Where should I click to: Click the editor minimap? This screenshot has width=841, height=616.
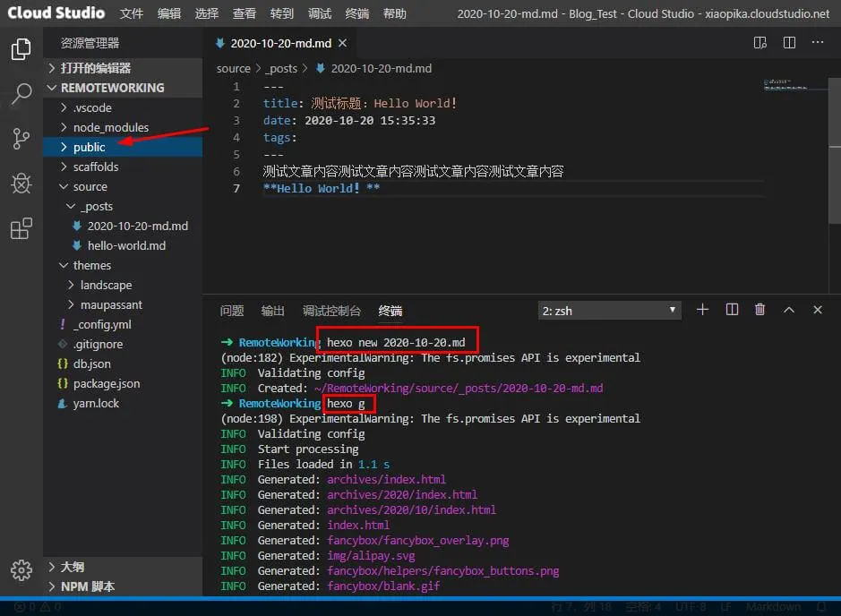point(796,86)
